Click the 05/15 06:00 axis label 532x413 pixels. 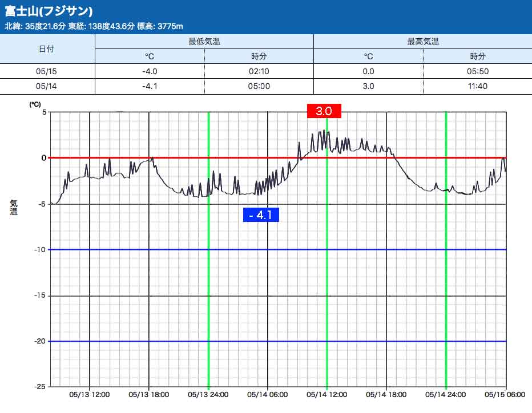pyautogui.click(x=505, y=394)
